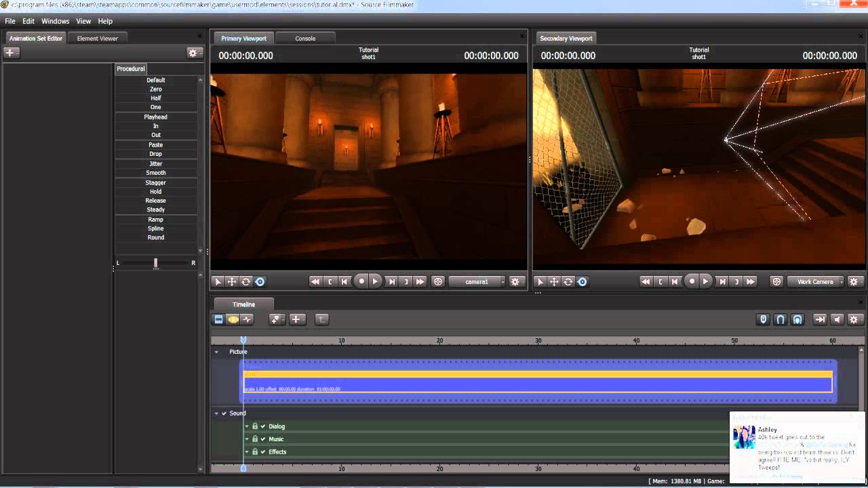Select the secondary viewport rotate manipulator
This screenshot has width=868, height=488.
(568, 281)
